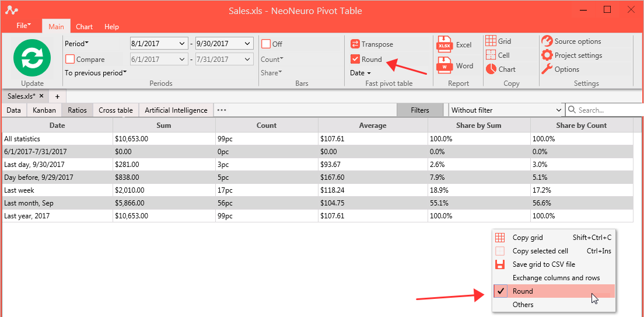Click the Transpose icon
644x317 pixels.
(x=355, y=44)
